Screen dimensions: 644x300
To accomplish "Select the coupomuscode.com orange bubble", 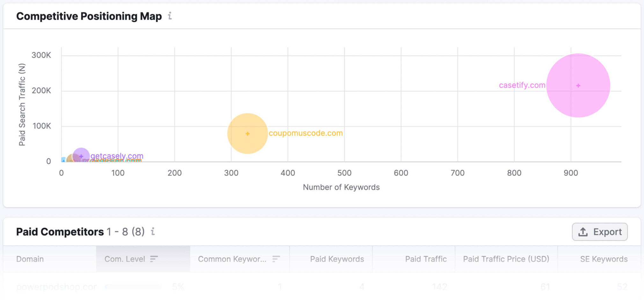I will tap(247, 133).
